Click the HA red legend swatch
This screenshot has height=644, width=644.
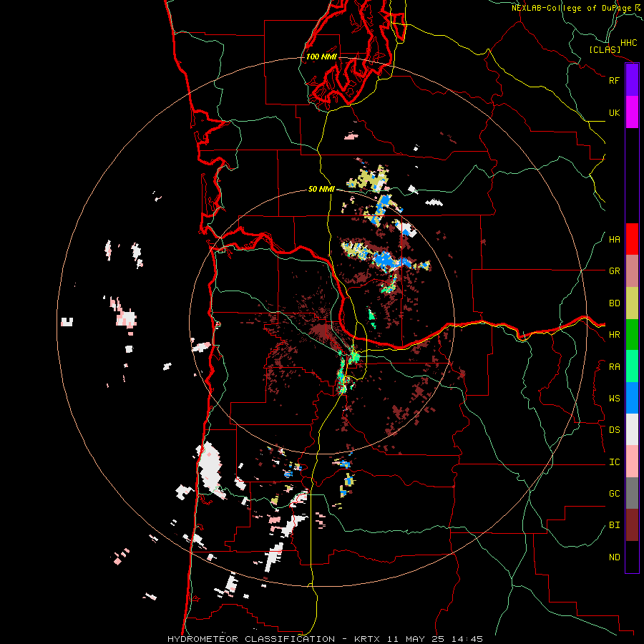pyautogui.click(x=632, y=238)
